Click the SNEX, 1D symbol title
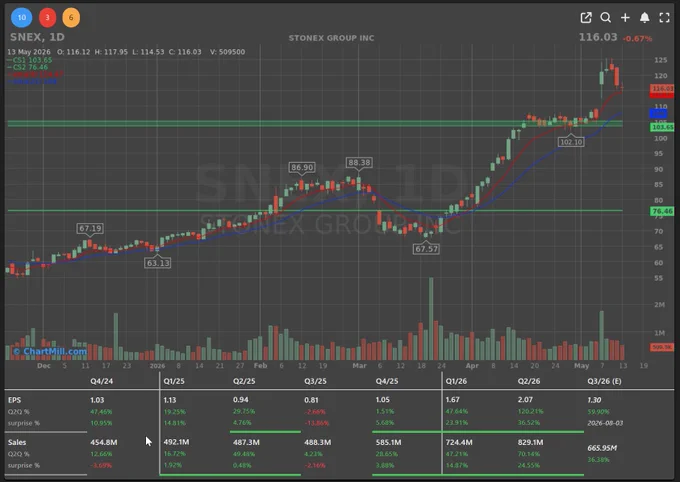This screenshot has height=482, width=680. click(37, 37)
